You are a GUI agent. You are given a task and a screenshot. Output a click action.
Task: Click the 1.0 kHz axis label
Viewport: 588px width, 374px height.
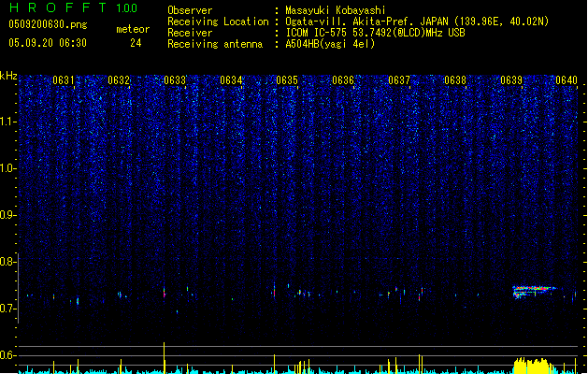8,168
